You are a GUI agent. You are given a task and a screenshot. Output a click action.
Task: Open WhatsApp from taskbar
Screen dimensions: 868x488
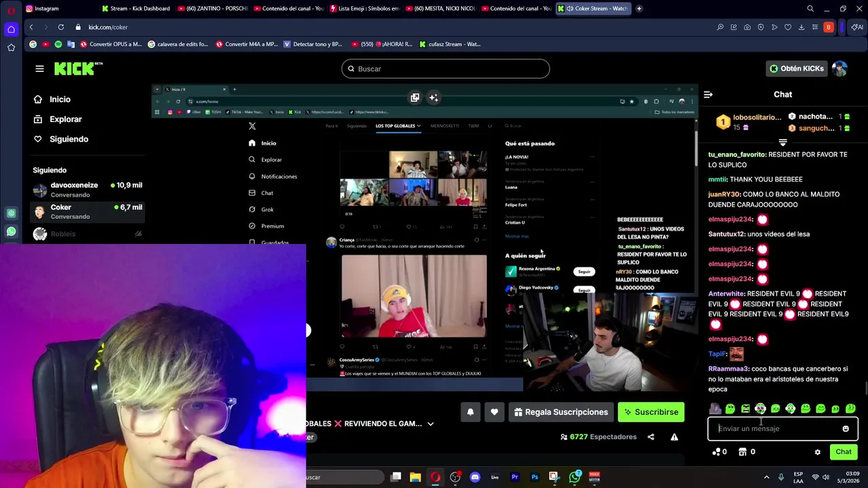575,477
